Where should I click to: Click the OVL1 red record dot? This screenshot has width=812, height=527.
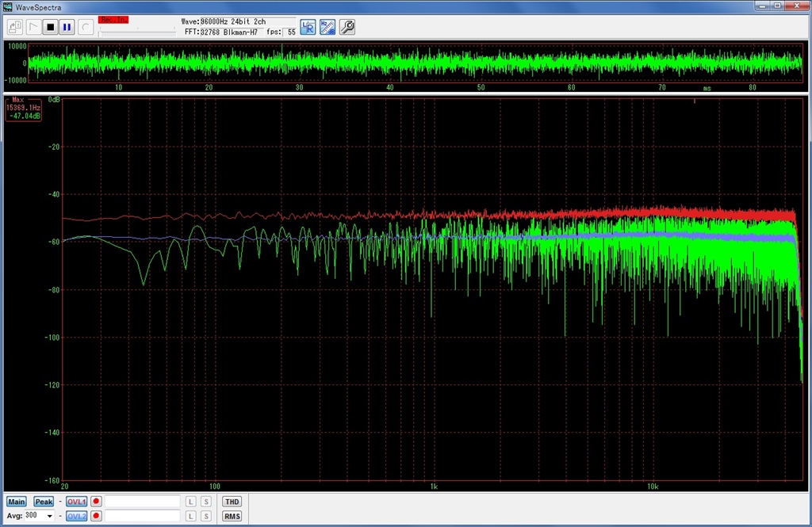tap(96, 502)
